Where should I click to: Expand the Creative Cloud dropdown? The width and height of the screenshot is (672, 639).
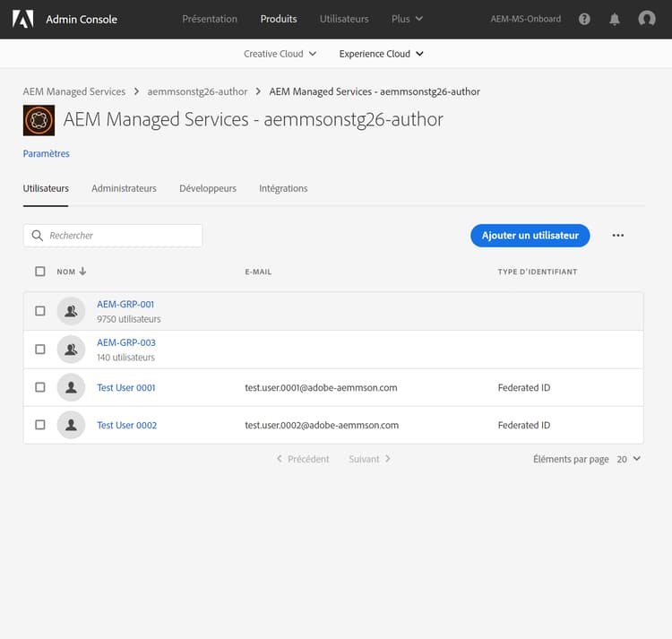click(x=280, y=54)
